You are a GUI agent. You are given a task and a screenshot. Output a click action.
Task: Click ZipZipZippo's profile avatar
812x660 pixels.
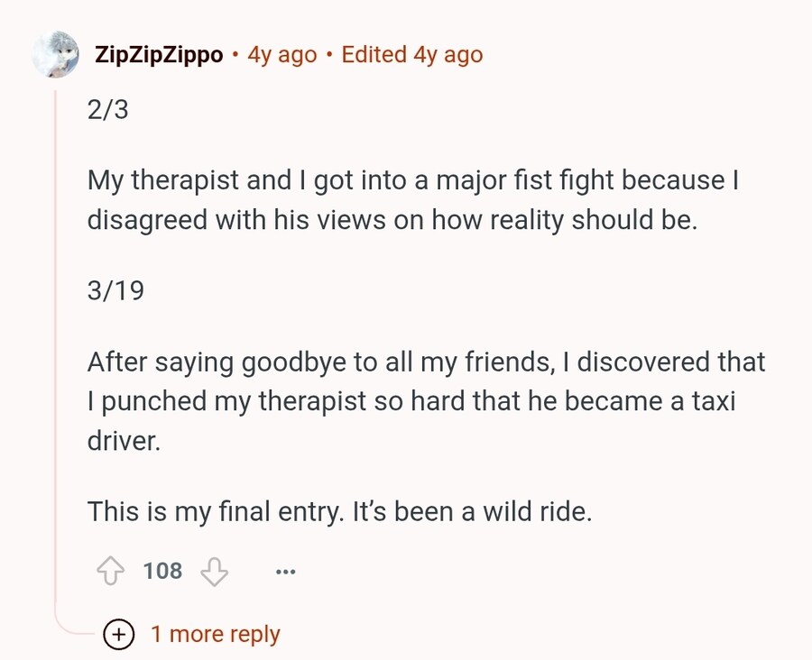click(54, 54)
